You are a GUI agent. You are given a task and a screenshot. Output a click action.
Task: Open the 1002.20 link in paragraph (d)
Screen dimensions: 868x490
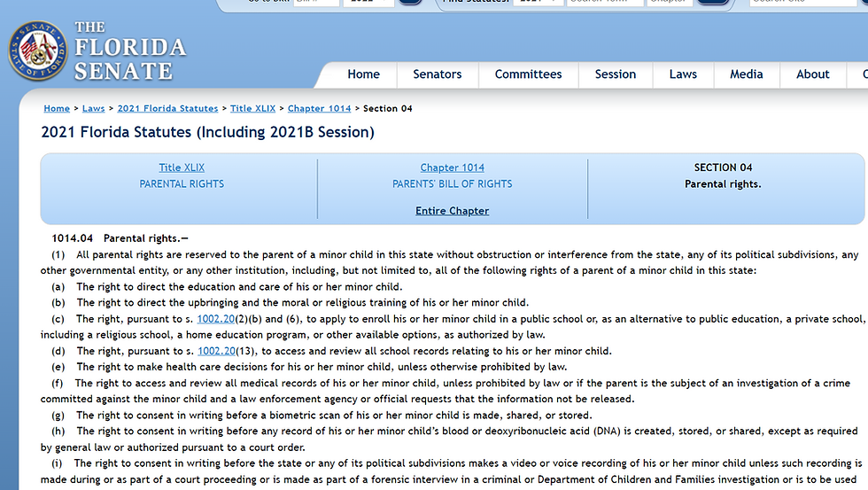point(216,351)
